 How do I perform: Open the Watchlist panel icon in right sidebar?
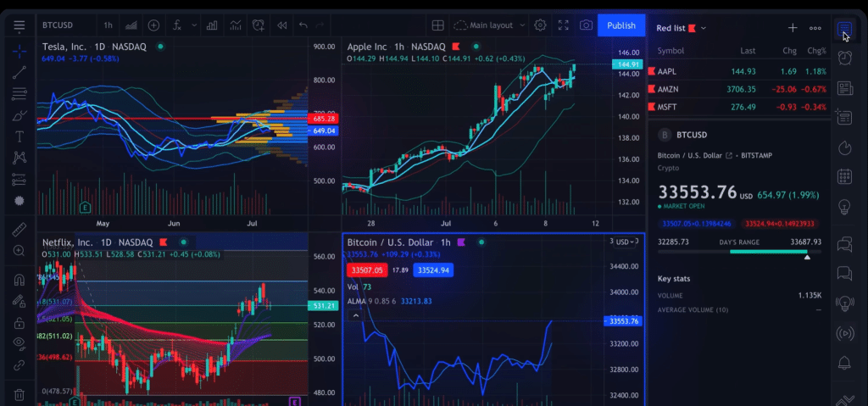(844, 29)
